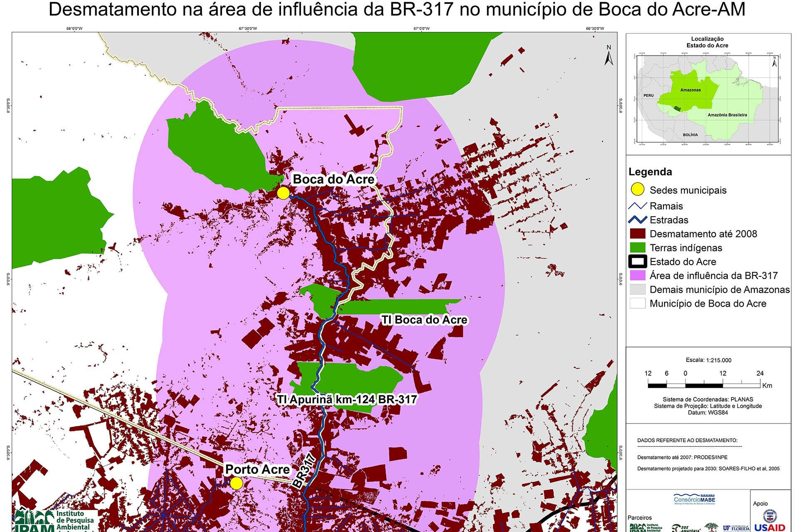
Task: Click the yellow Porto Acre city marker
Action: tap(236, 483)
